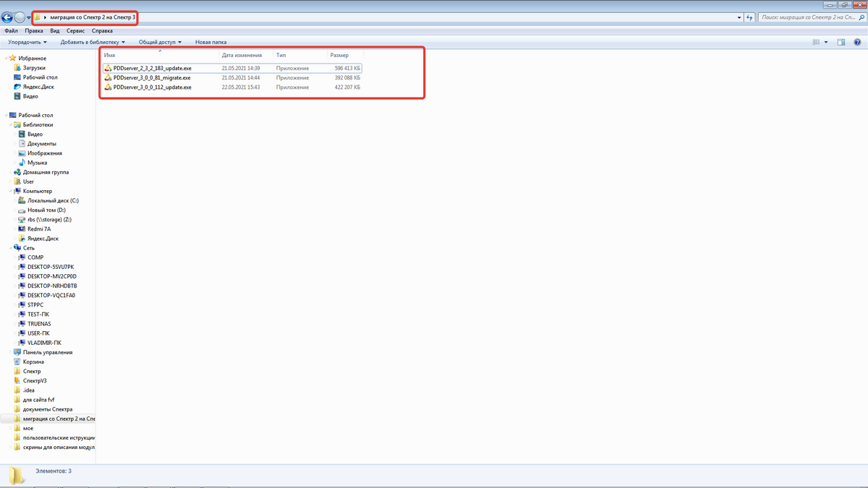Open the Общий доступ dropdown
Viewport: 868px width, 488px height.
[160, 42]
